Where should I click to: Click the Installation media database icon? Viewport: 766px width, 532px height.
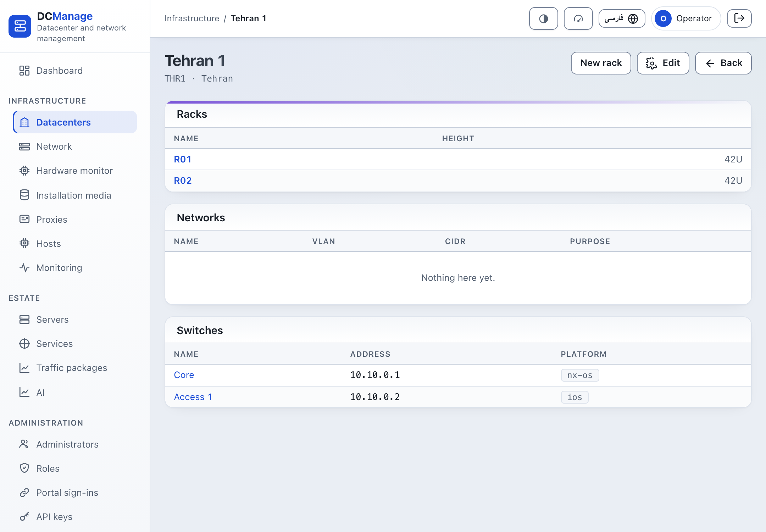click(24, 195)
